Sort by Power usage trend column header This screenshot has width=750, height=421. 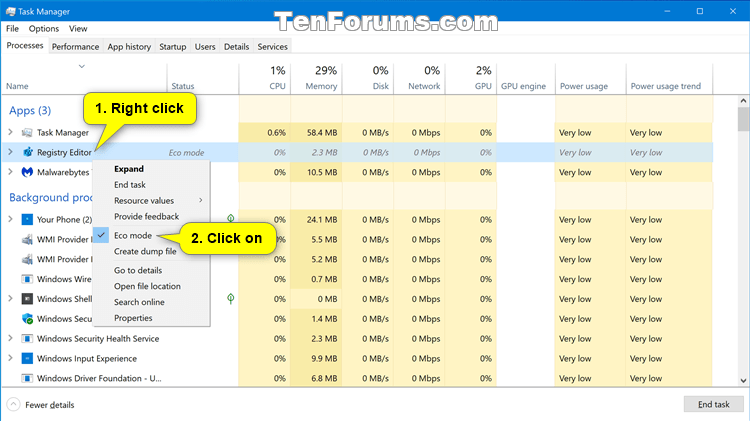pyautogui.click(x=669, y=78)
